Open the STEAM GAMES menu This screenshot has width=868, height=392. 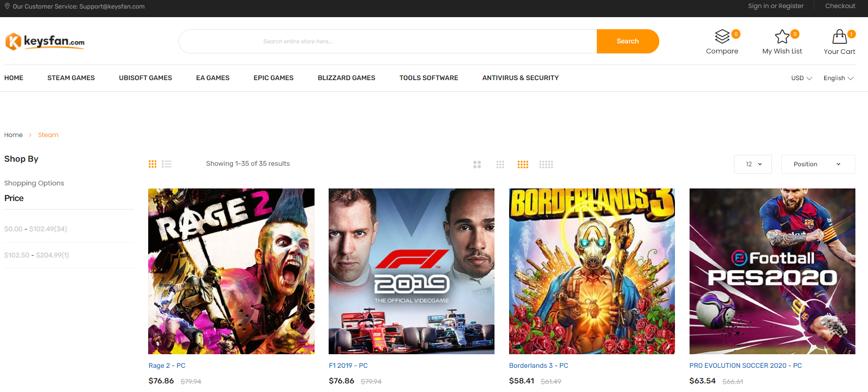coord(71,78)
